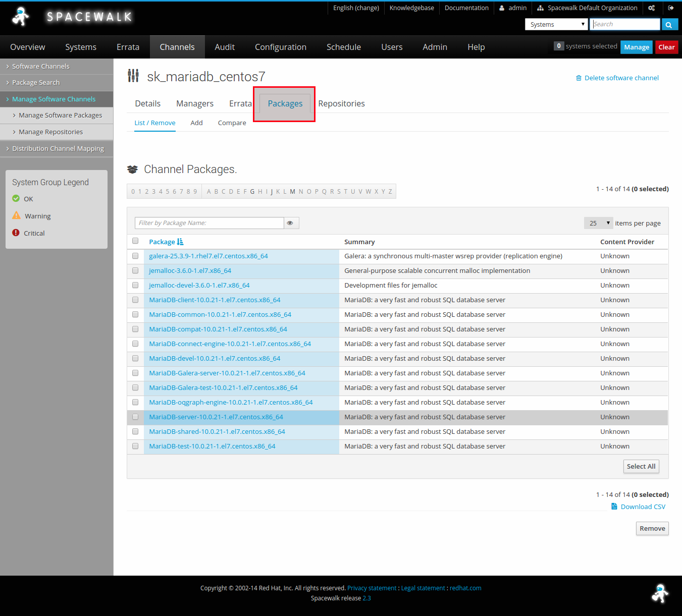Click the Delete software channel link
Image resolution: width=682 pixels, height=616 pixels.
[621, 78]
